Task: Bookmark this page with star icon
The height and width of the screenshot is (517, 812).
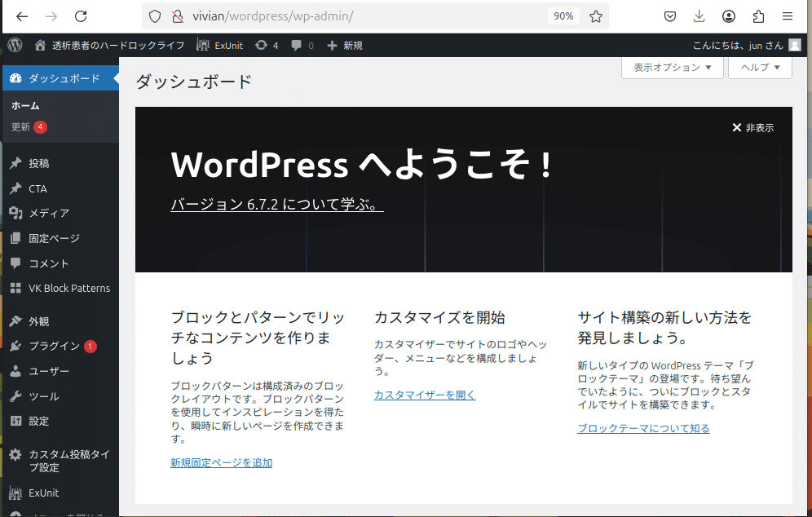Action: point(595,16)
